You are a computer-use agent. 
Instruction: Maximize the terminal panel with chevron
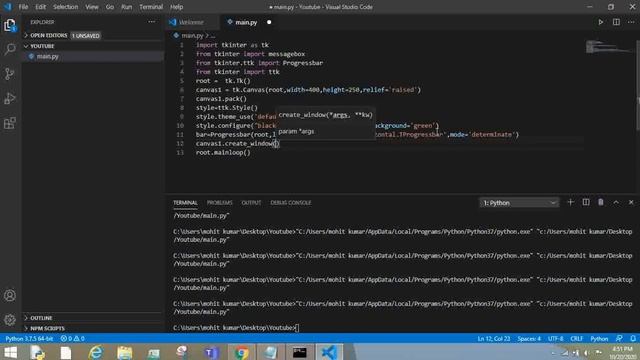tap(616, 202)
